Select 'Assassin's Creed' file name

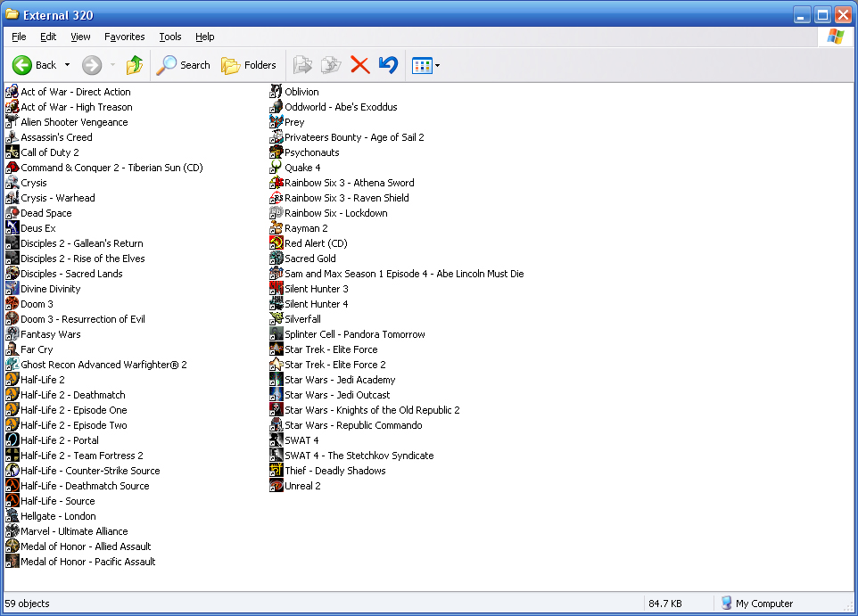(56, 137)
